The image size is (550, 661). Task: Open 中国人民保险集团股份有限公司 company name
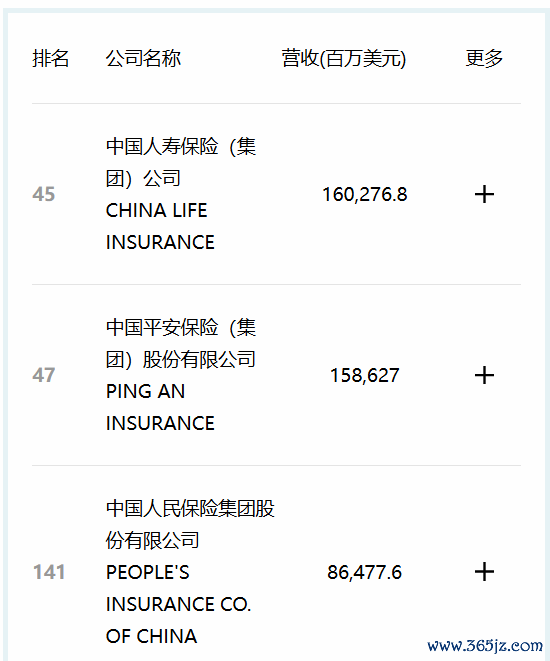click(x=190, y=524)
